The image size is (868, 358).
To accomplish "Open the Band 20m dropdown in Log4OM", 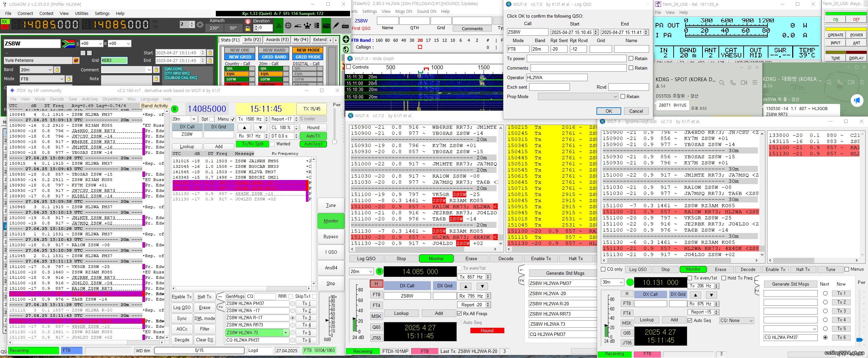I will (x=36, y=70).
